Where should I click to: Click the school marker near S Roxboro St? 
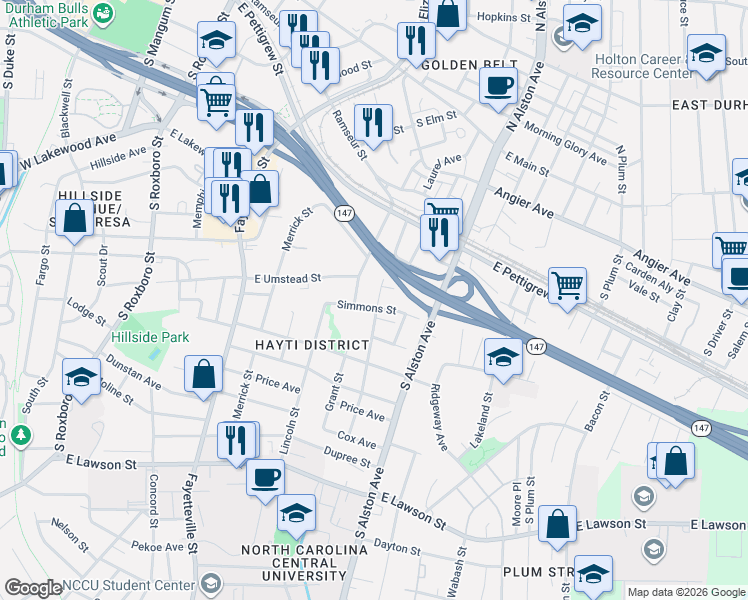(82, 380)
